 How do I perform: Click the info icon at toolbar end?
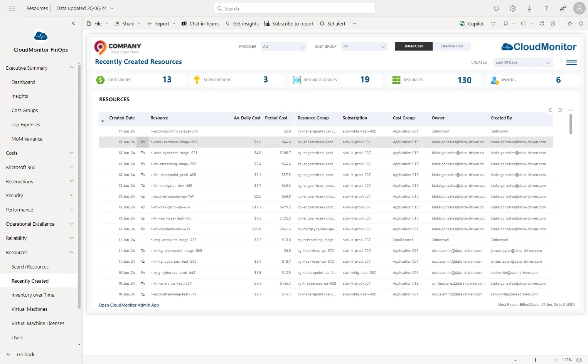click(581, 23)
